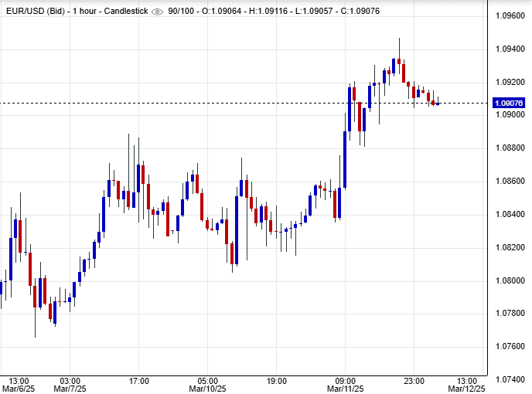Click the 23:00 time axis label
Viewport: 532px width, 394px height.
pyautogui.click(x=414, y=381)
